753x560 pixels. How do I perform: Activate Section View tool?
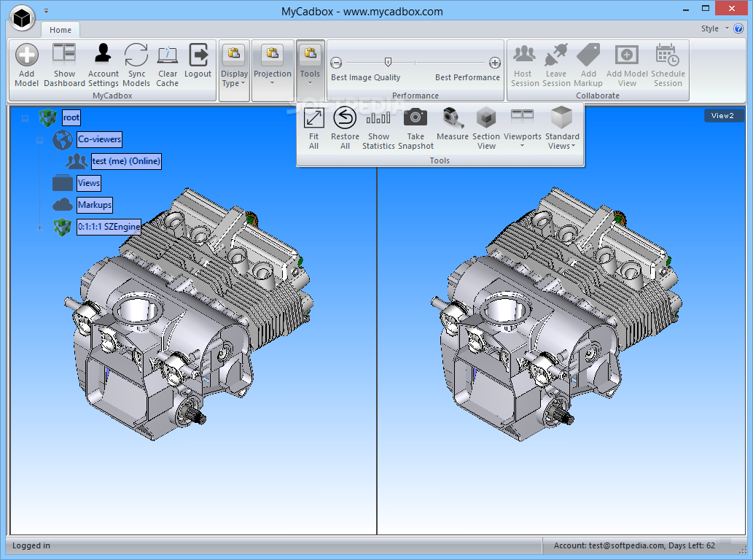tap(486, 128)
